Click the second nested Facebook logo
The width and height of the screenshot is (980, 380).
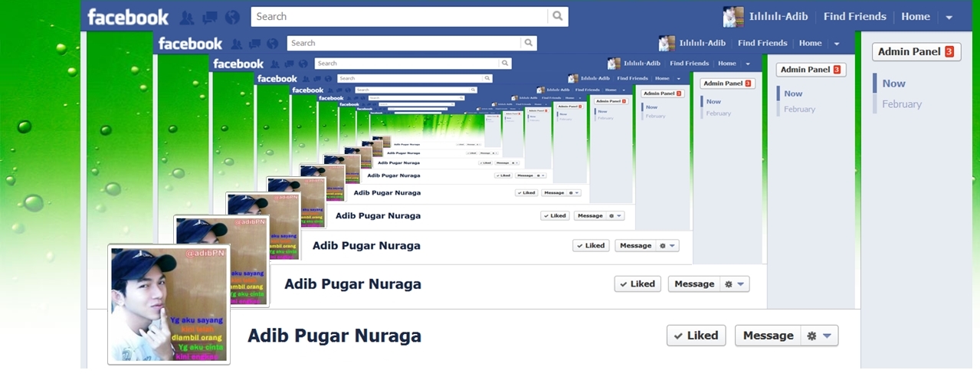click(190, 44)
